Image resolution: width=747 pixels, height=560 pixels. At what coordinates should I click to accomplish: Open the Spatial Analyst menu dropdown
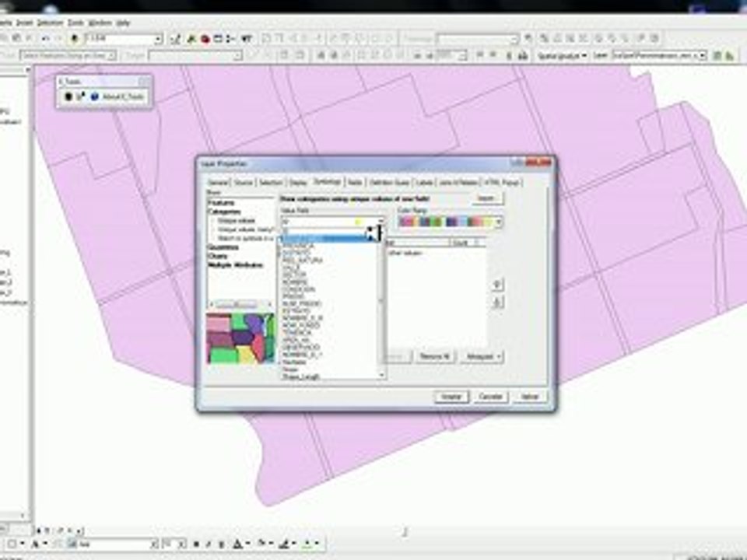(562, 56)
